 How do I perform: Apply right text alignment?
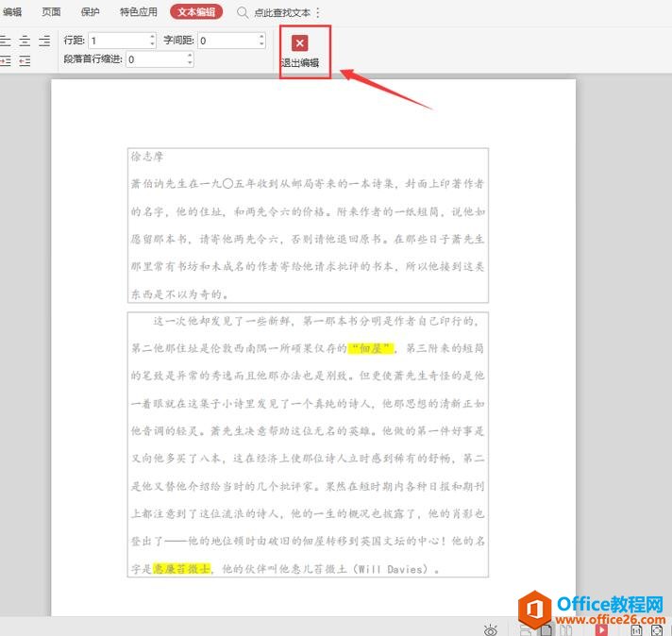pyautogui.click(x=44, y=41)
